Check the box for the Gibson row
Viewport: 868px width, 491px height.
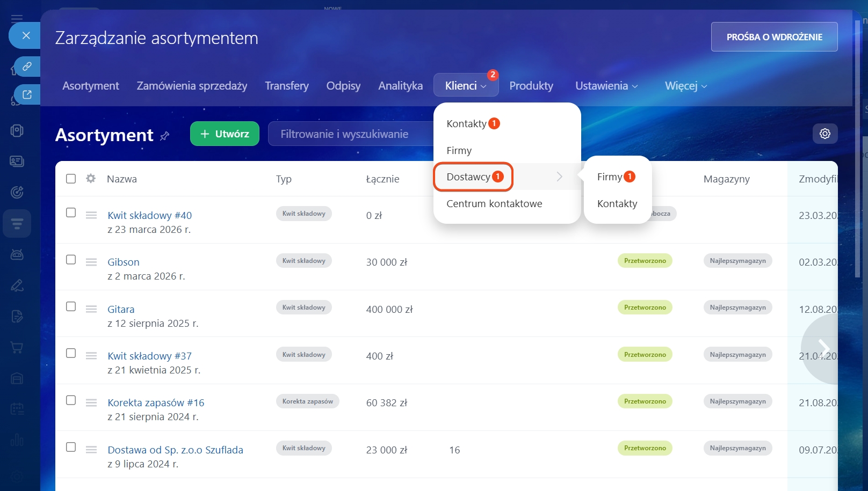pos(71,259)
